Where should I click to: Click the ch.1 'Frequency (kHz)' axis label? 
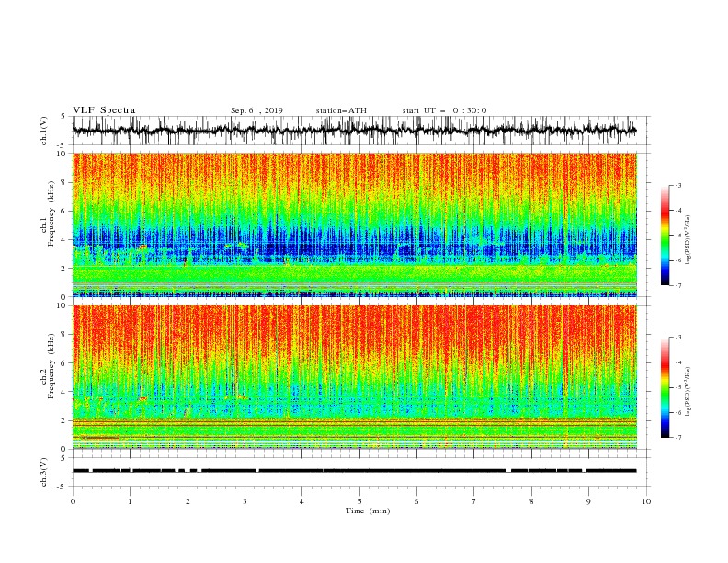pyautogui.click(x=51, y=214)
